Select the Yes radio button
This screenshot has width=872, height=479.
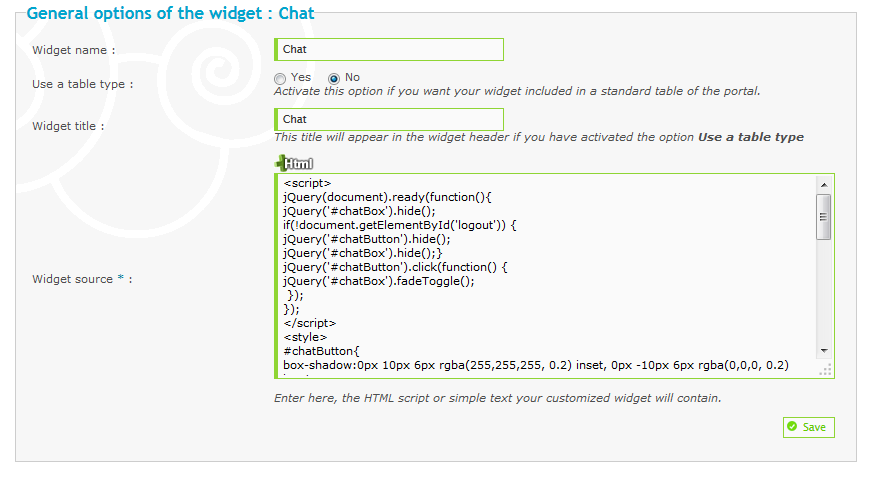tap(280, 78)
